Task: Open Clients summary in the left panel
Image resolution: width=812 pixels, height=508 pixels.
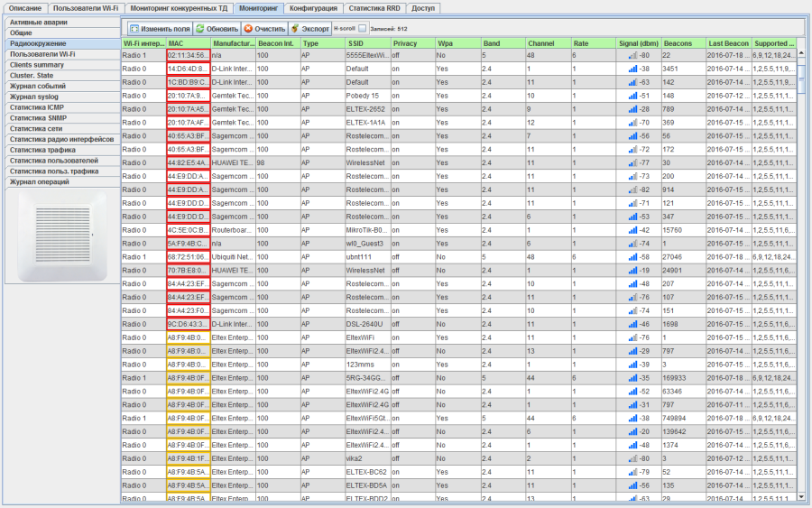Action: pos(37,65)
